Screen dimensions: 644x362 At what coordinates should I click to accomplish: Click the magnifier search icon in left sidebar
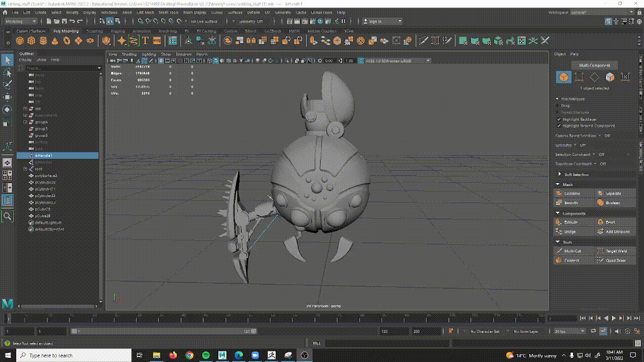tap(8, 216)
